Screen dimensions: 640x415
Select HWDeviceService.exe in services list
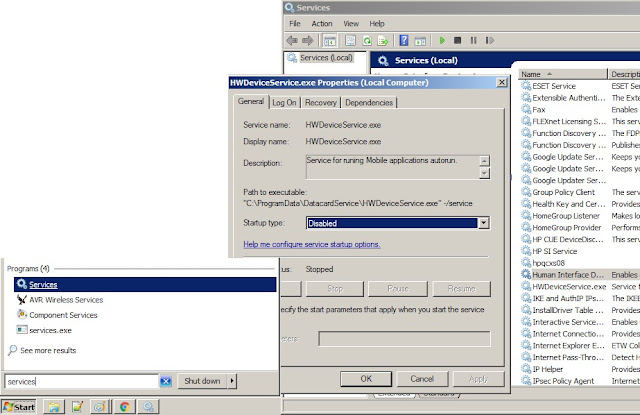point(569,287)
